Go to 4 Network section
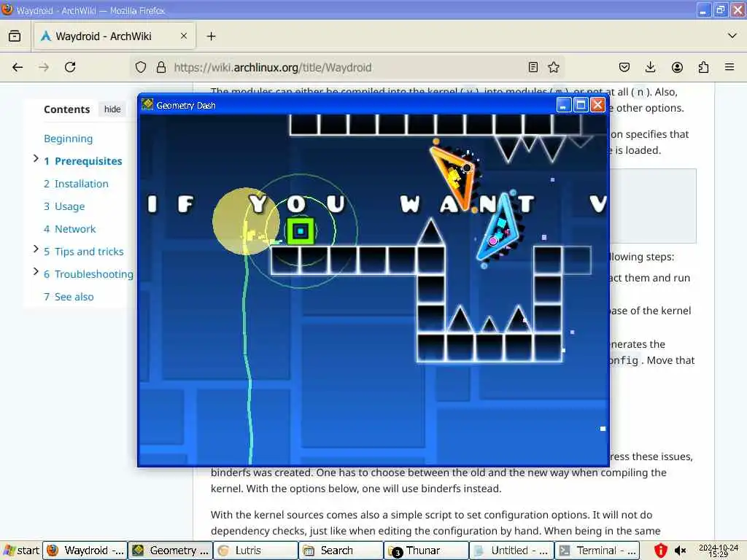The width and height of the screenshot is (747, 560). tap(69, 229)
